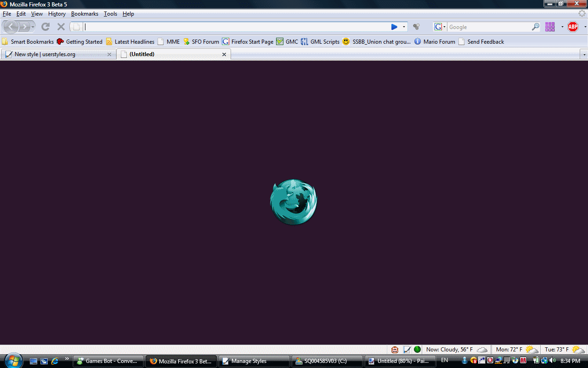Click the blue Go arrow button
Screen dimensions: 588x368
[394, 27]
